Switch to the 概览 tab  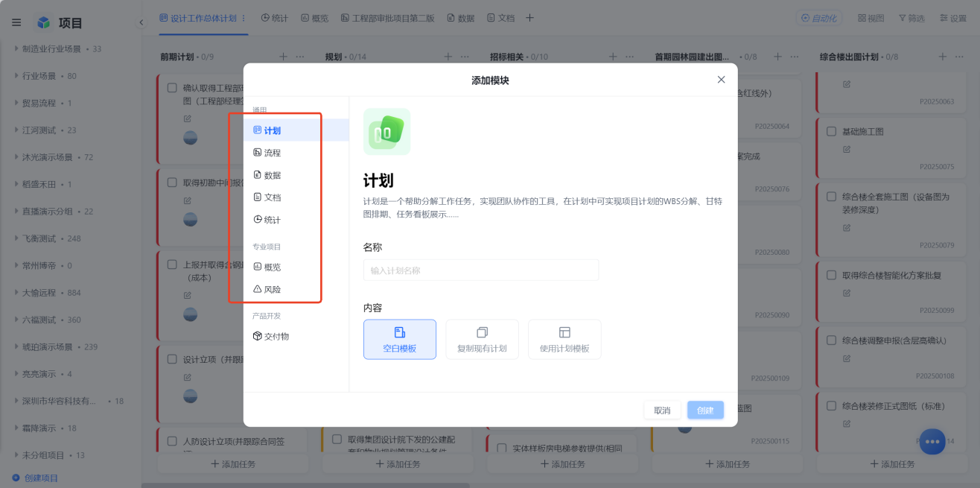coord(314,18)
